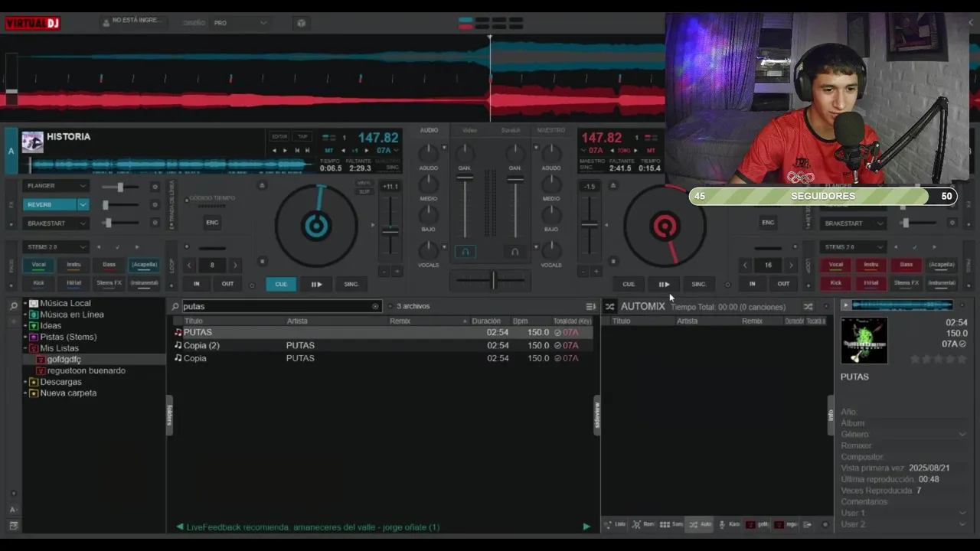Image resolution: width=980 pixels, height=551 pixels.
Task: Open the Sampler sideview icon
Action: 665,525
